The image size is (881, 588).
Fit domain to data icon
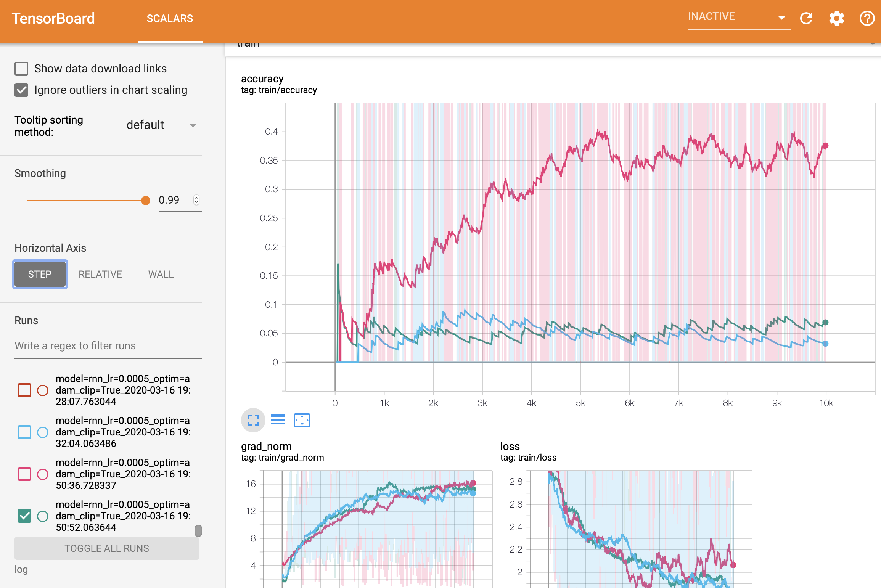tap(302, 420)
